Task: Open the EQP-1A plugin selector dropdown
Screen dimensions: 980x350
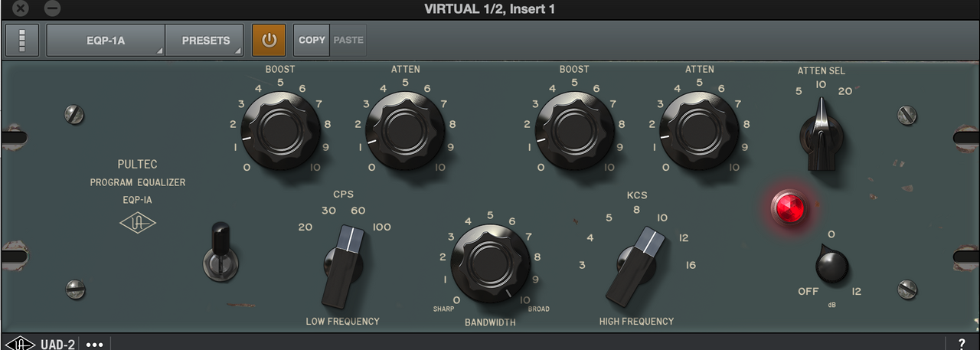Action: [x=106, y=41]
